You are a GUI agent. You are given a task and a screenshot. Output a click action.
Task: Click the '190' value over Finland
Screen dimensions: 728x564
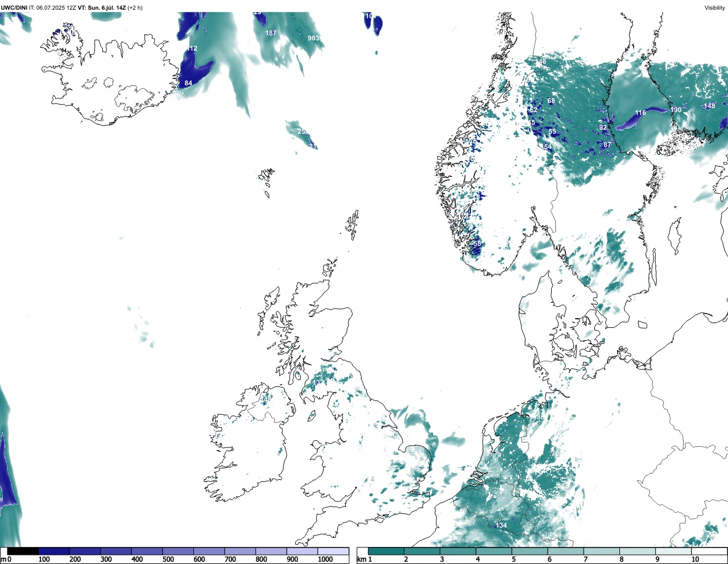pyautogui.click(x=676, y=110)
